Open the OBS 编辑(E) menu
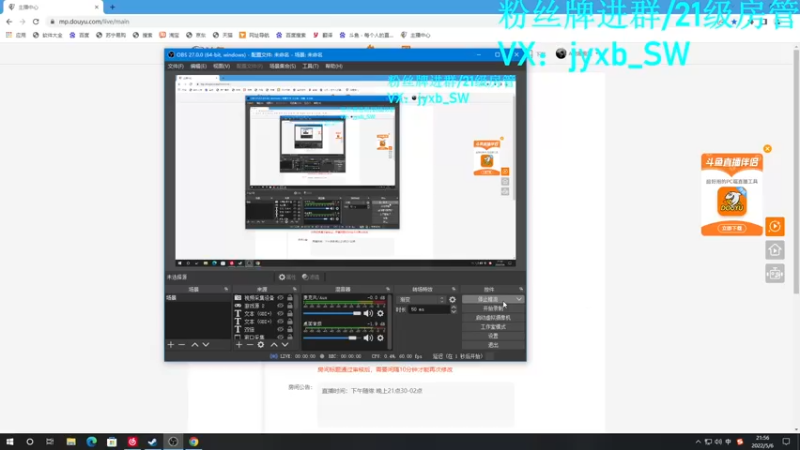The height and width of the screenshot is (450, 800). pos(198,66)
